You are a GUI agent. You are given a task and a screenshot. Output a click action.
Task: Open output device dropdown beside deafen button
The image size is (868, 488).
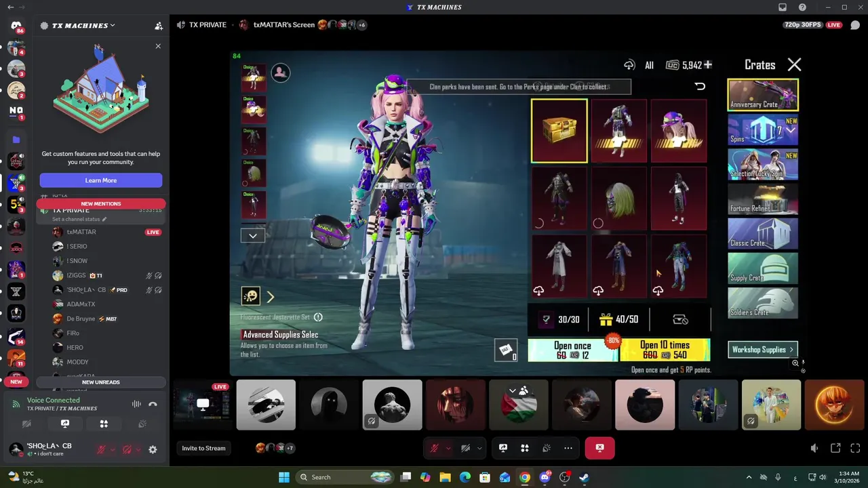138,449
